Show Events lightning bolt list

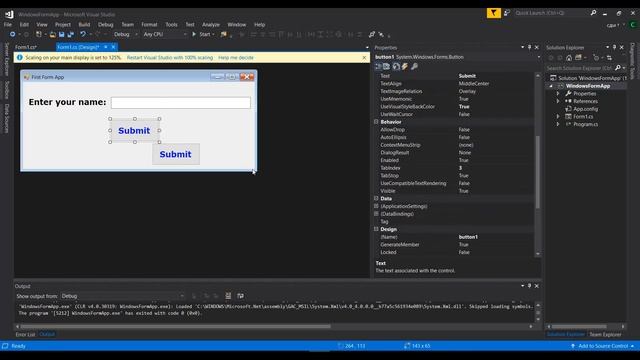[x=405, y=67]
